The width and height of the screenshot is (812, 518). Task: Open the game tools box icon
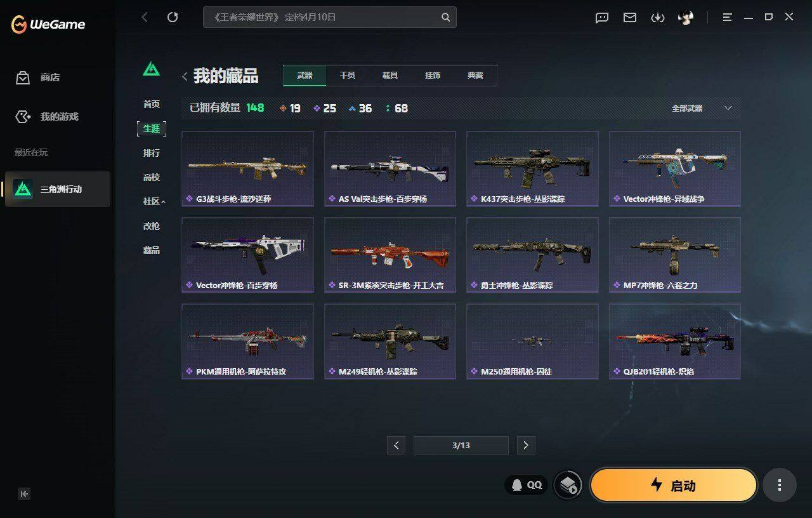[x=568, y=486]
